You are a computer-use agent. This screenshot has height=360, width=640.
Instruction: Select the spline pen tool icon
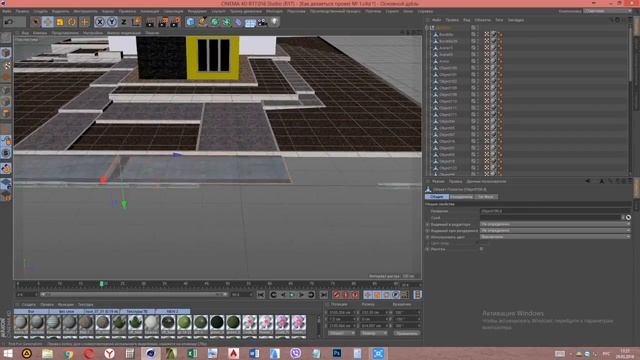202,22
